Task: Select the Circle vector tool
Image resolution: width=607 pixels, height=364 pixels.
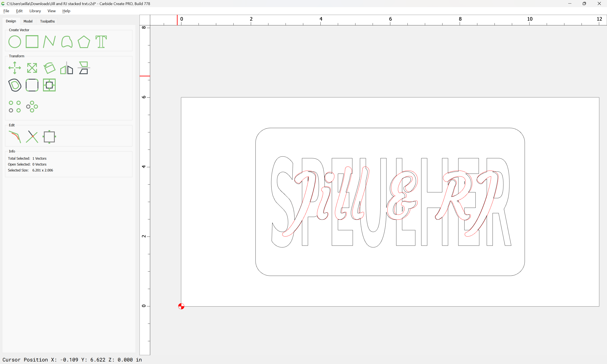Action: click(x=15, y=42)
